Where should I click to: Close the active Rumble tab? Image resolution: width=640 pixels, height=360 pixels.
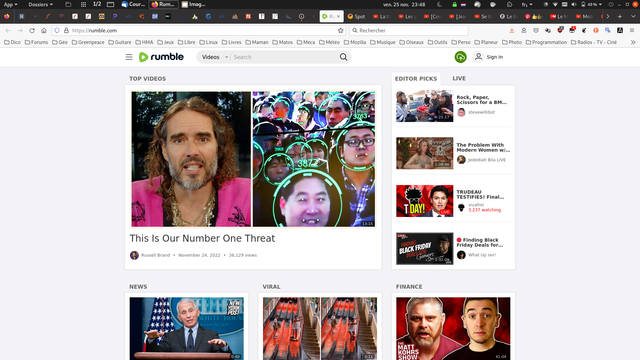click(x=338, y=16)
